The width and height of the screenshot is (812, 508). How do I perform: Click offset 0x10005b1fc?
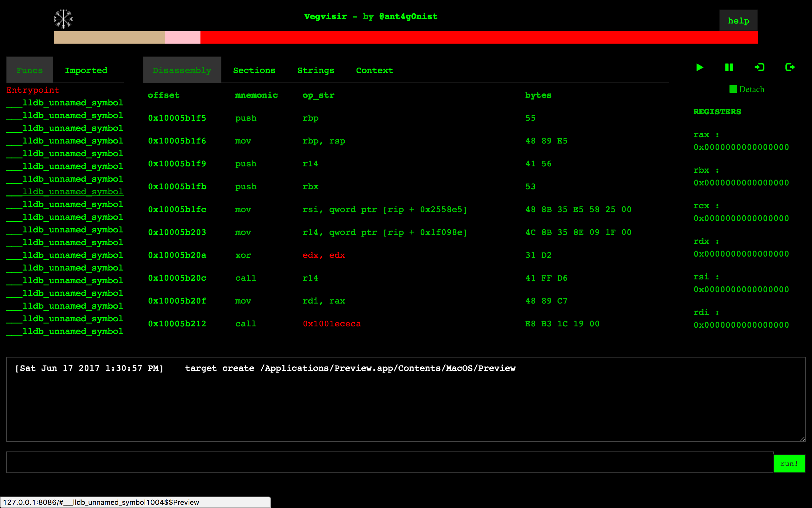click(x=177, y=209)
